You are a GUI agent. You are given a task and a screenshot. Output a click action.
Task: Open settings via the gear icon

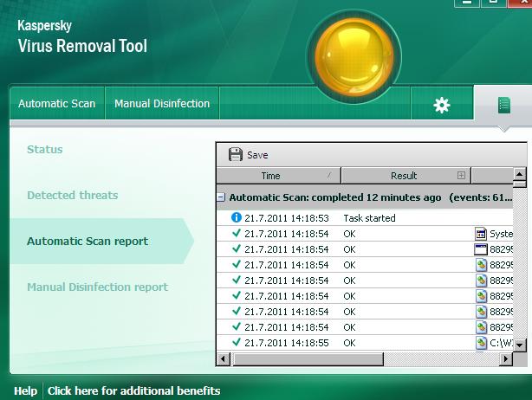click(441, 105)
